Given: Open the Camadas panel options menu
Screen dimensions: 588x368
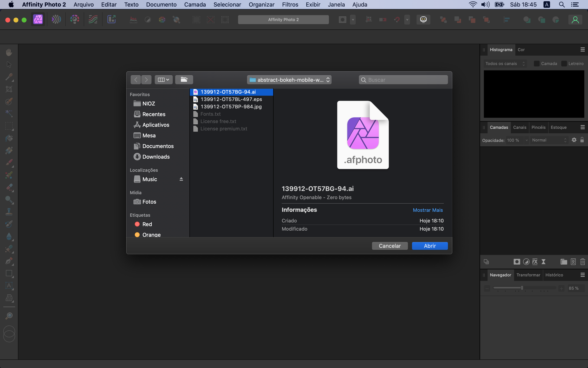Looking at the screenshot, I should point(582,127).
